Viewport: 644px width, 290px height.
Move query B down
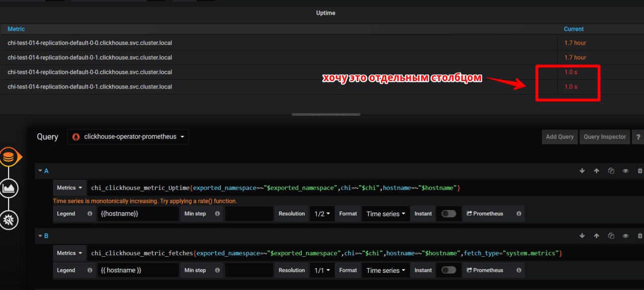tap(582, 236)
